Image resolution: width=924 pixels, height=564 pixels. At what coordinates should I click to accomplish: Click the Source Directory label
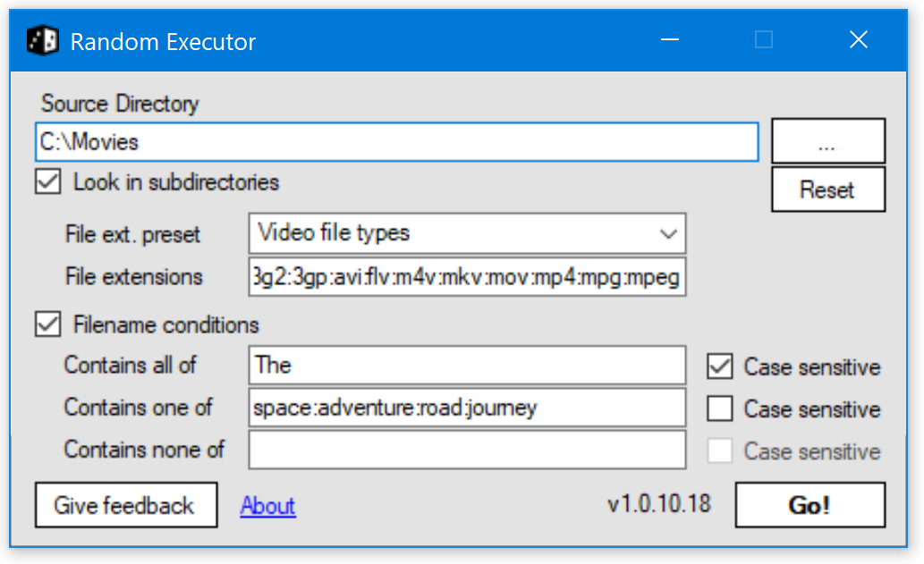pyautogui.click(x=120, y=104)
